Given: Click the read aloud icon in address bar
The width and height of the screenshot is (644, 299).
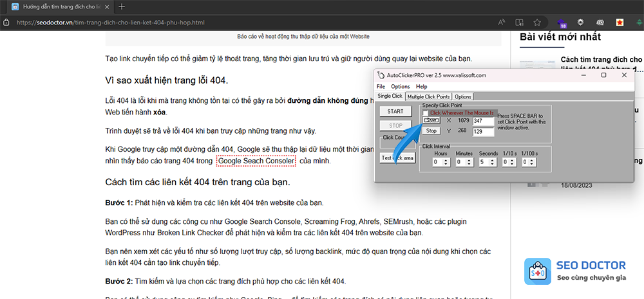Looking at the screenshot, I should 502,23.
